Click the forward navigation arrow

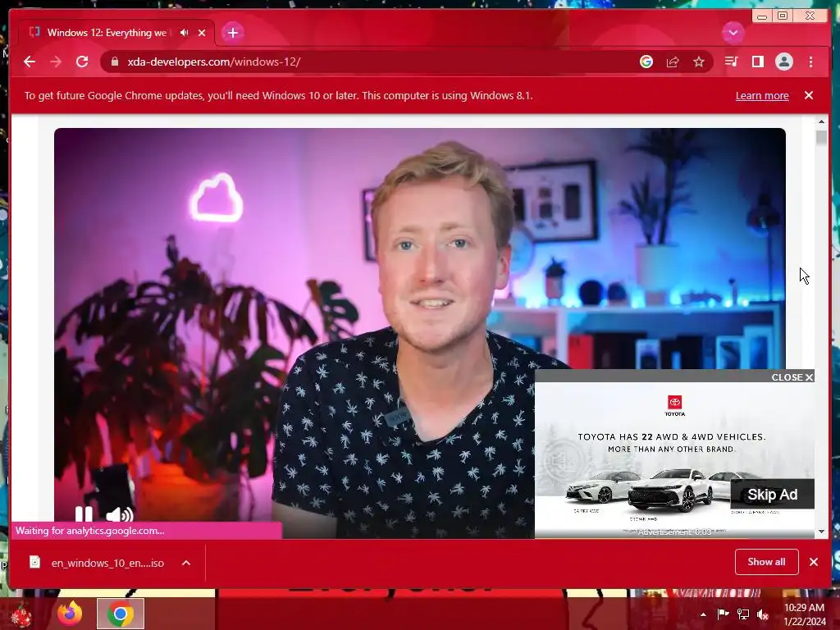(56, 62)
